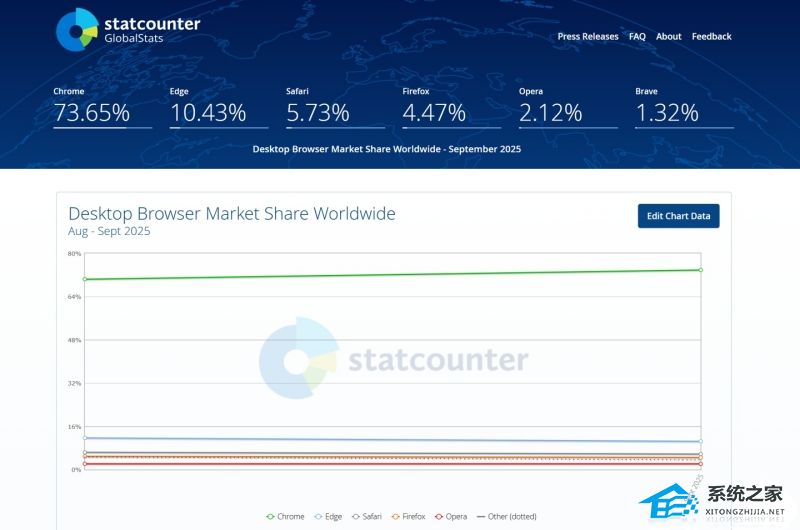Select the Firefox 4.47% statistic
The image size is (800, 530).
tap(452, 107)
